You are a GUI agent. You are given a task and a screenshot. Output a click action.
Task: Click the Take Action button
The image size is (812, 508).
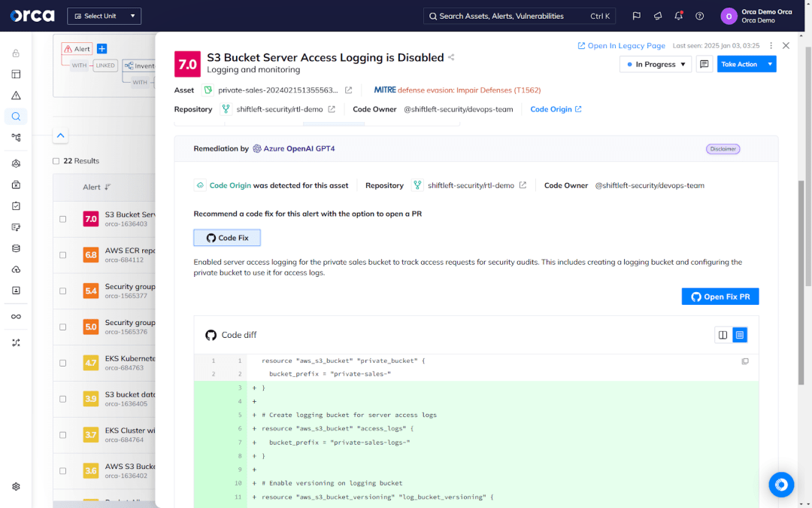click(x=740, y=64)
